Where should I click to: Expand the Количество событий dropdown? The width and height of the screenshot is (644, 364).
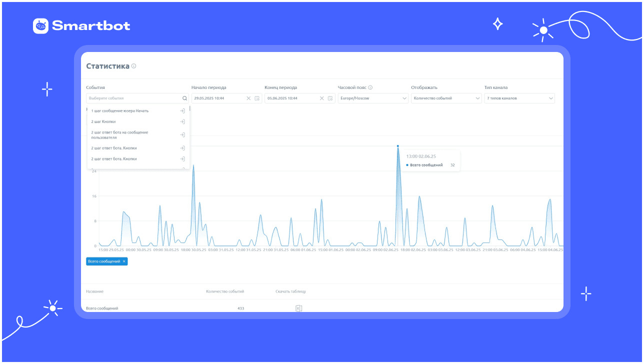point(446,98)
